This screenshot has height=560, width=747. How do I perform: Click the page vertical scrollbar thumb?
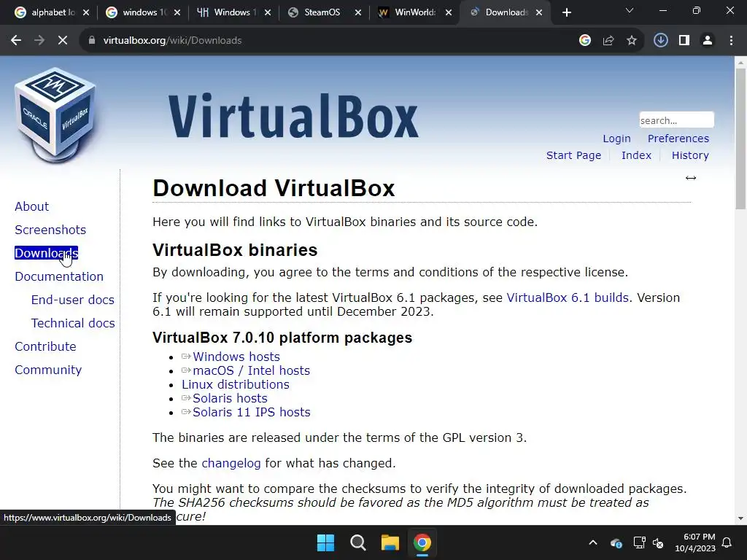click(740, 138)
